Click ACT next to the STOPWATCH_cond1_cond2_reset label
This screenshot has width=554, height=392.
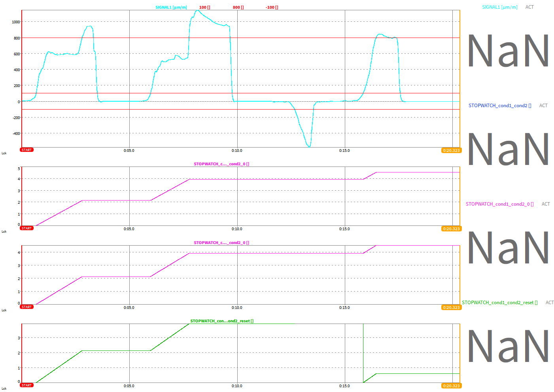[x=550, y=303]
